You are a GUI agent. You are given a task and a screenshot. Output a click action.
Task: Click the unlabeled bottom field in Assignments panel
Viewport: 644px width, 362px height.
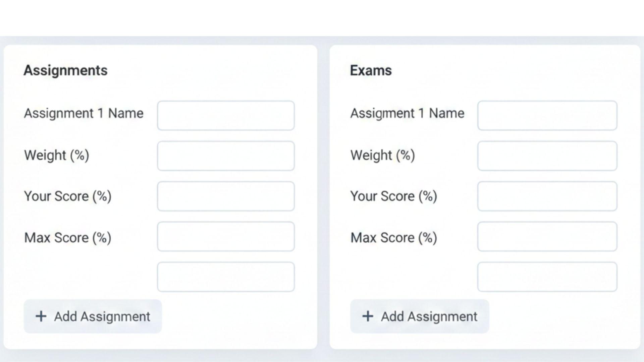226,276
